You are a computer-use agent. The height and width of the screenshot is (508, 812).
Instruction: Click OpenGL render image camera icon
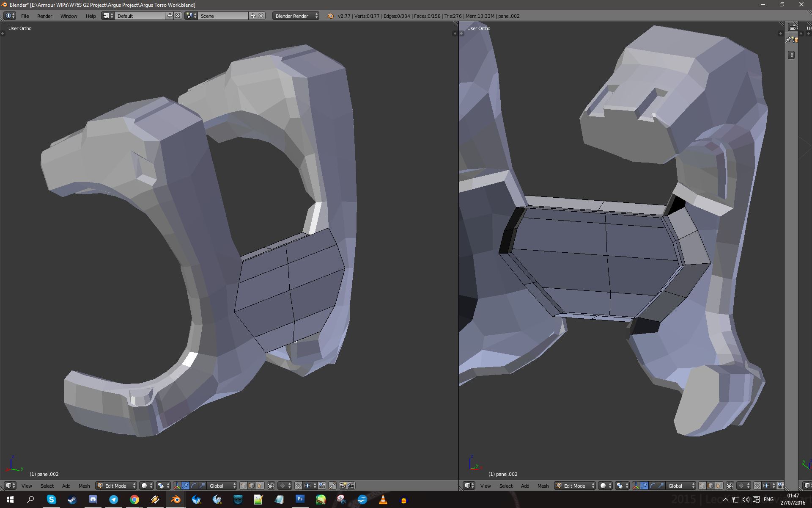coord(343,486)
